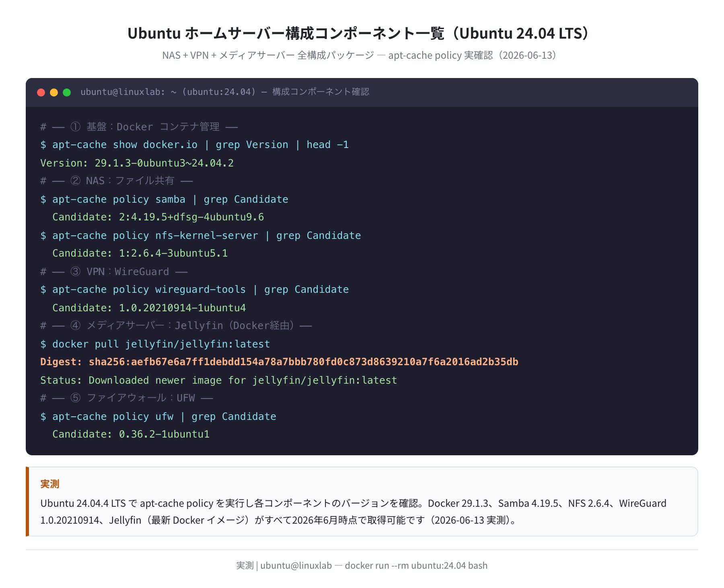Image resolution: width=724 pixels, height=588 pixels.
Task: Click the docker pull jellyfin/jellyfin:latest command
Action: tap(155, 344)
